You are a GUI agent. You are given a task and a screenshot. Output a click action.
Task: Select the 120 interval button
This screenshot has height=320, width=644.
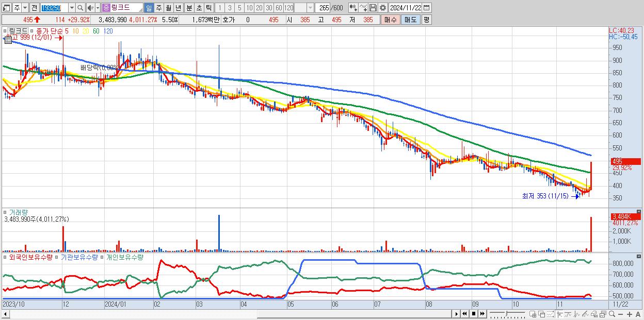(289, 8)
